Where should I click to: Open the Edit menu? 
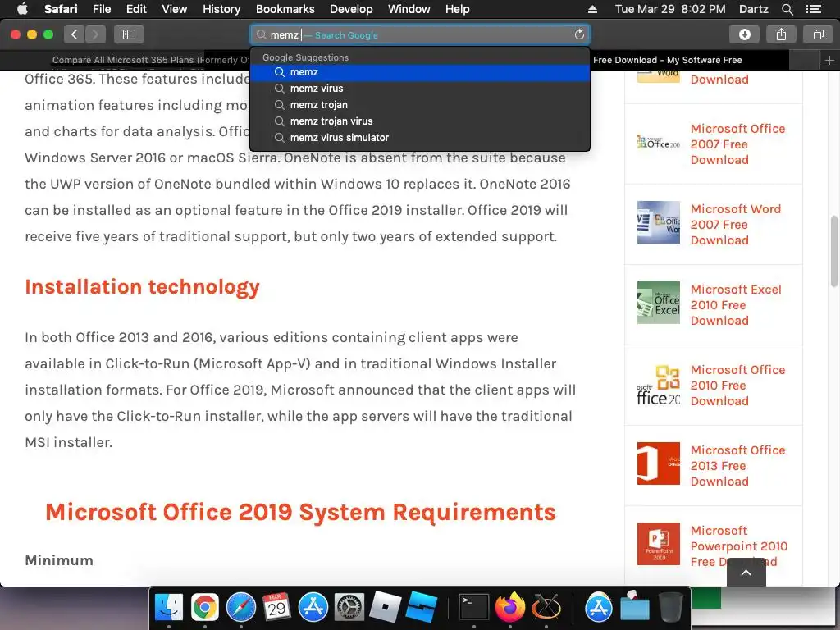pyautogui.click(x=136, y=9)
